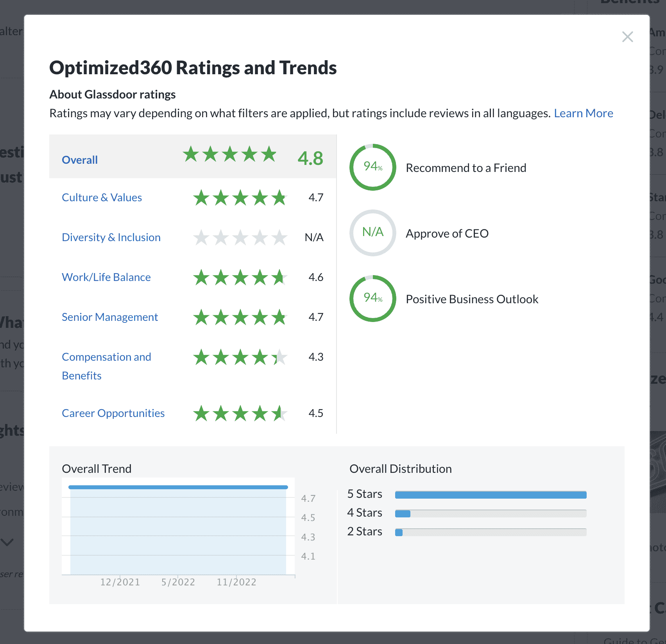Click the Approve of CEO label
Screen dimensions: 666x644
coord(447,234)
